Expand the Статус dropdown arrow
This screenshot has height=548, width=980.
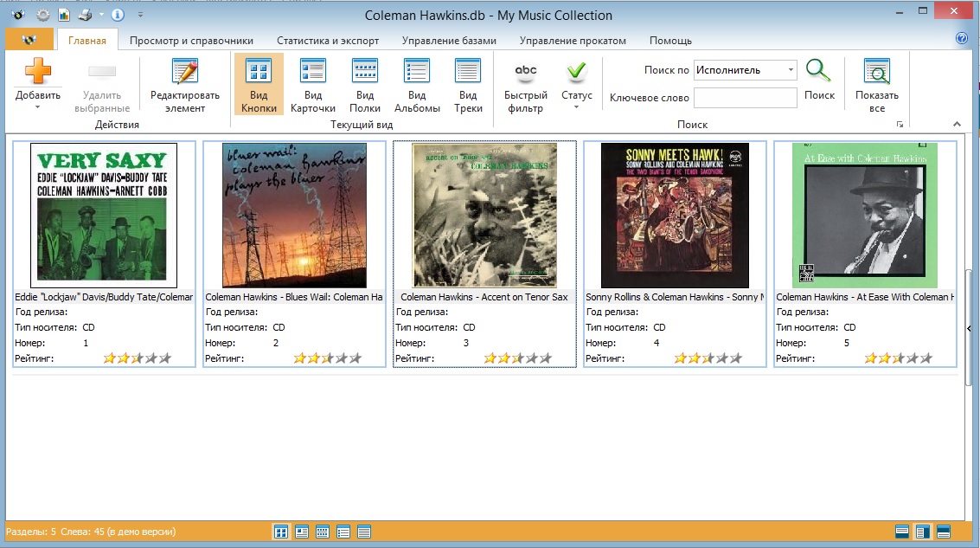[x=576, y=107]
